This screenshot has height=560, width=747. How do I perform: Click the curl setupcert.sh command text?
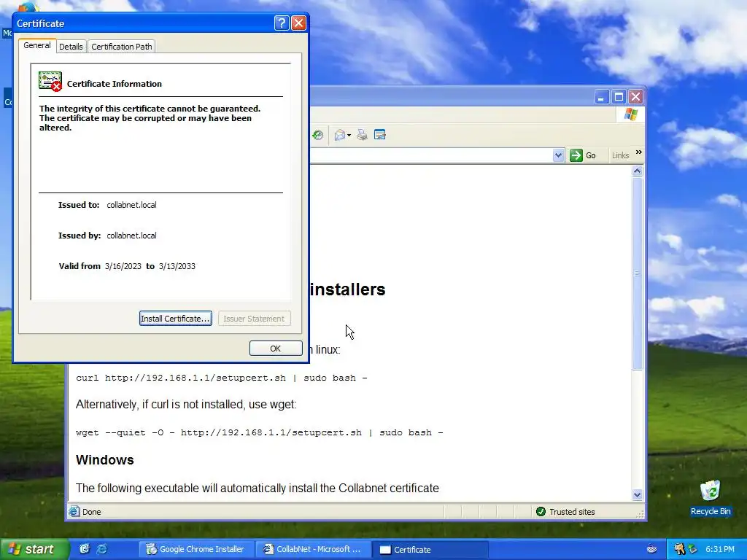coord(222,378)
